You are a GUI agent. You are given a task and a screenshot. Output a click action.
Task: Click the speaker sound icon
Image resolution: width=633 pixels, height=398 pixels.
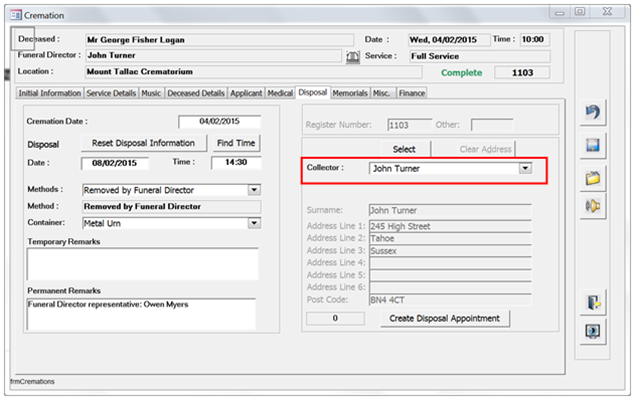pos(593,206)
